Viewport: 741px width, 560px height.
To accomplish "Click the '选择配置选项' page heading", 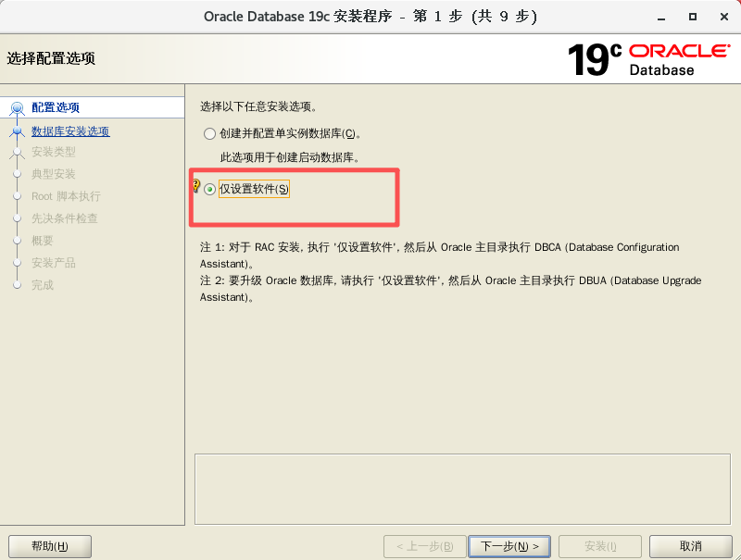I will click(x=51, y=58).
